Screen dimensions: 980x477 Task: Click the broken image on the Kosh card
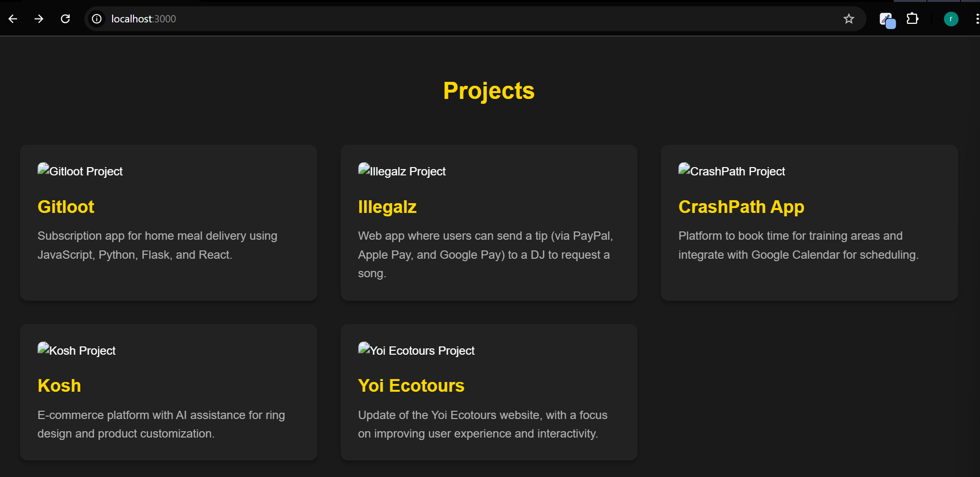point(43,348)
